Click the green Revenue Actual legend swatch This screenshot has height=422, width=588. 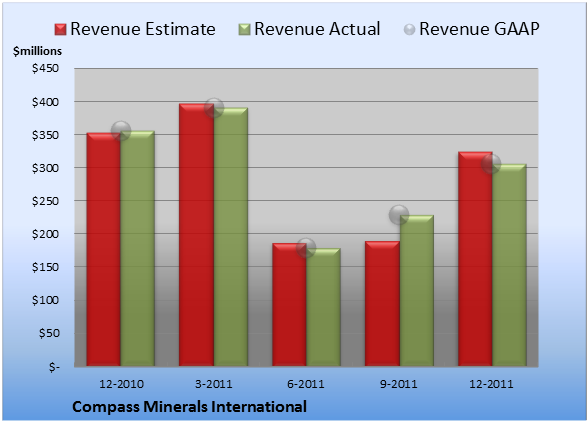pos(244,29)
